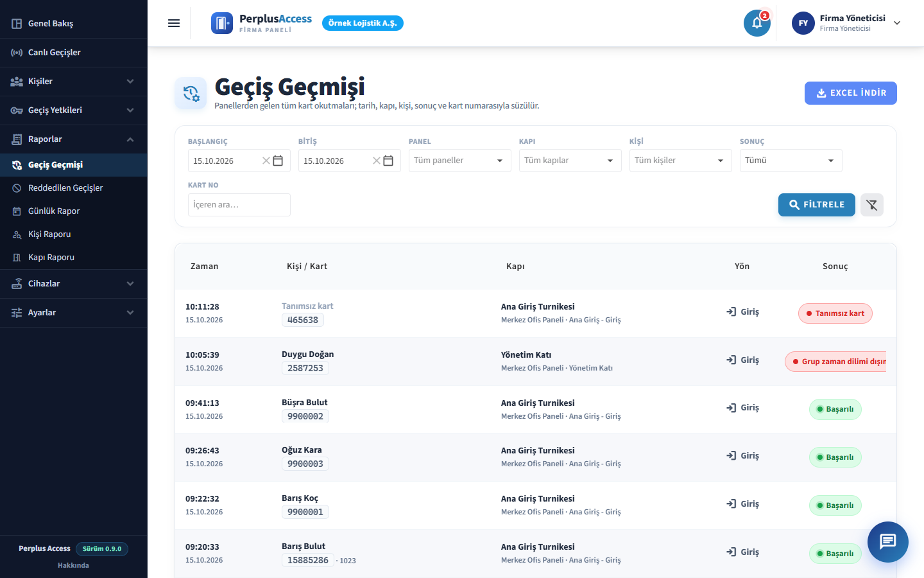Open Canlı Geçişler in sidebar
The width and height of the screenshot is (924, 578).
pos(74,53)
